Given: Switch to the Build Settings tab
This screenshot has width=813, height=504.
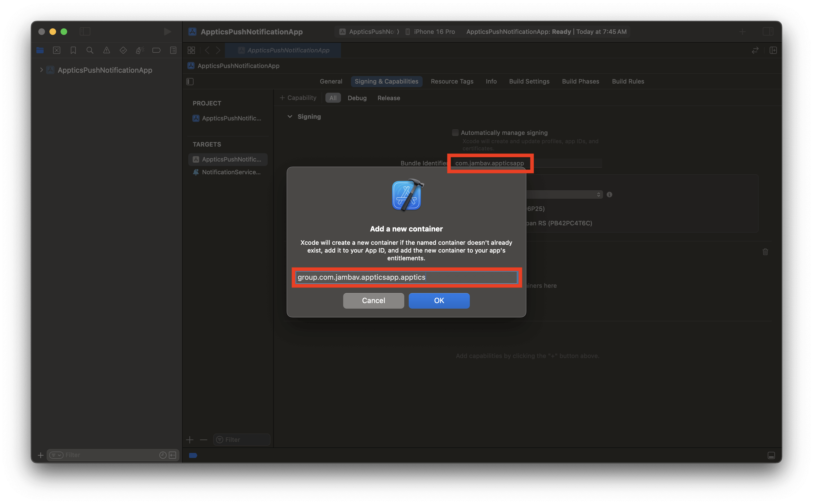Looking at the screenshot, I should pos(529,81).
